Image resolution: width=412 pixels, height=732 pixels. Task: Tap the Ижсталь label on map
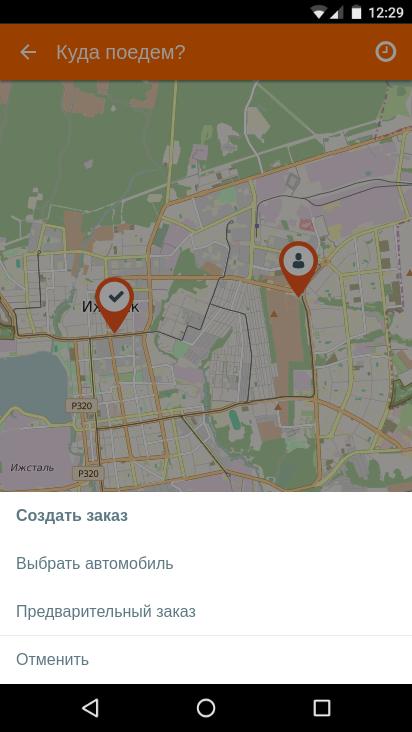32,467
